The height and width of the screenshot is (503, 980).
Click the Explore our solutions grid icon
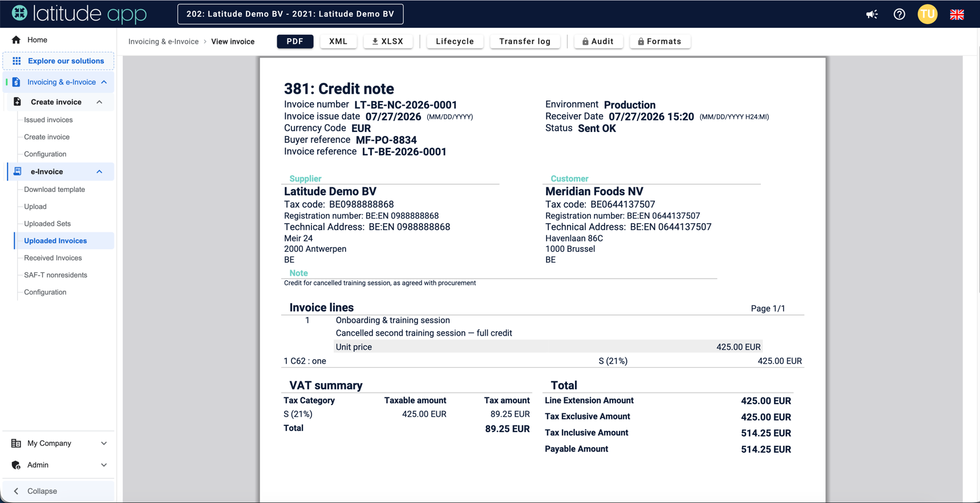(17, 61)
